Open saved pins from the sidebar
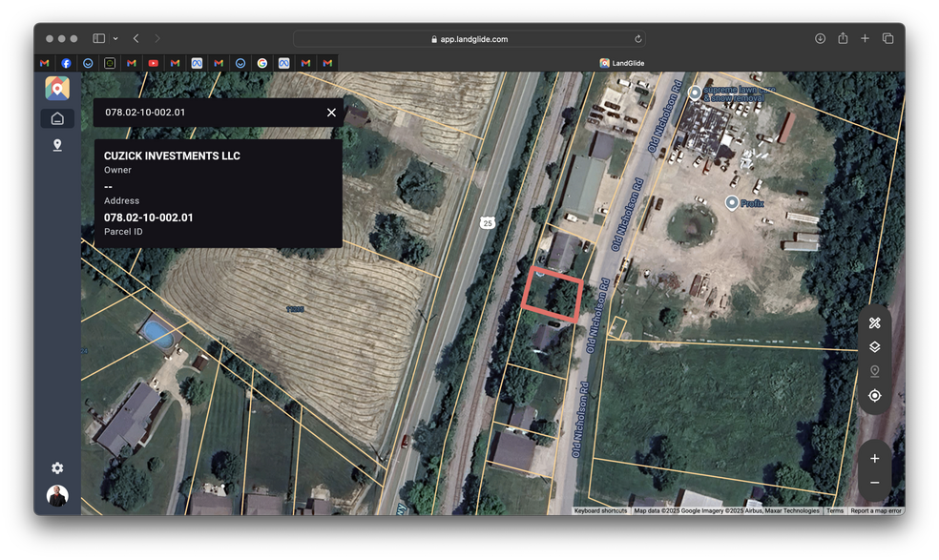 (x=57, y=145)
